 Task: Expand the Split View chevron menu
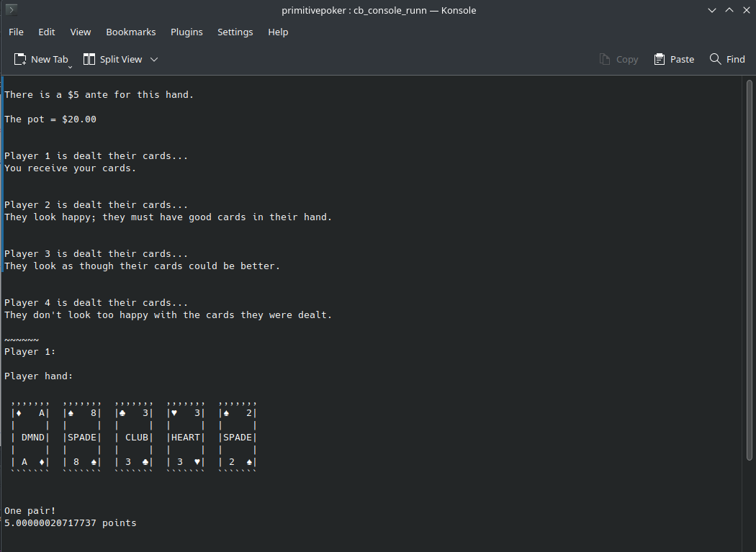154,59
